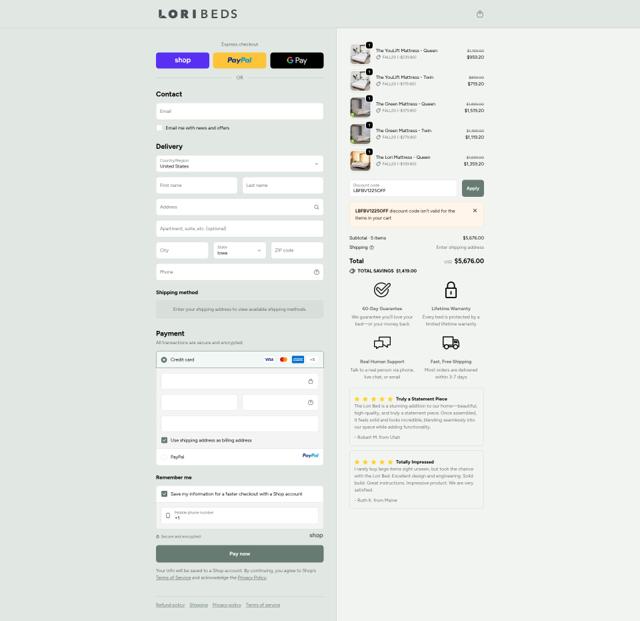
Task: Click the Visa card icon
Action: [x=269, y=360]
